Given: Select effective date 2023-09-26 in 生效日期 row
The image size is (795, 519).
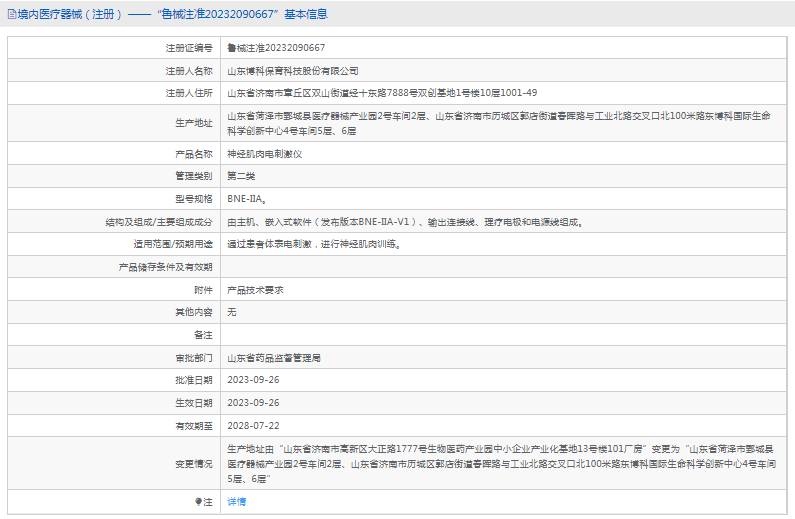Looking at the screenshot, I should pos(253,403).
